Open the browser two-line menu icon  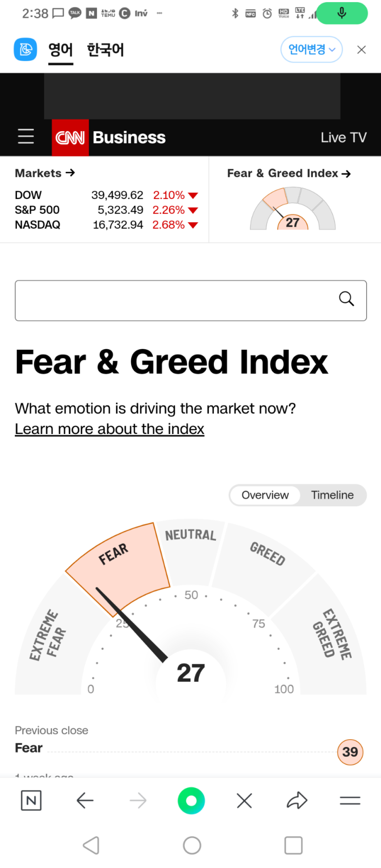(350, 800)
